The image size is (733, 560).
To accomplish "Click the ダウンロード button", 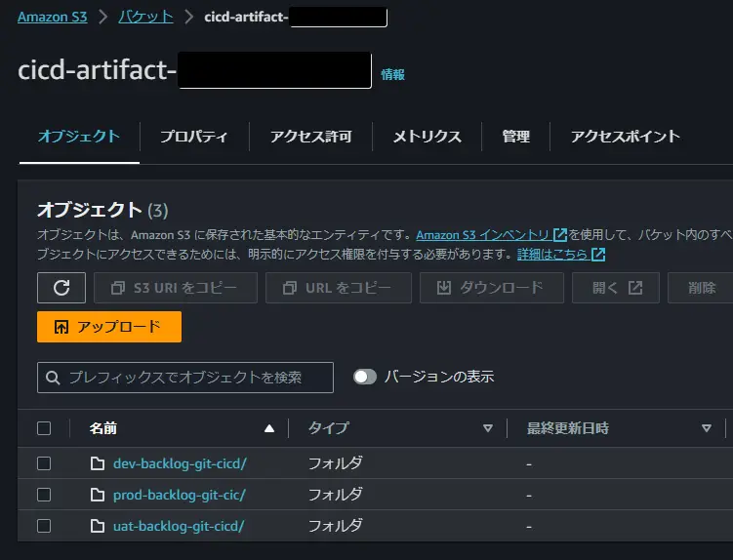I will point(492,288).
